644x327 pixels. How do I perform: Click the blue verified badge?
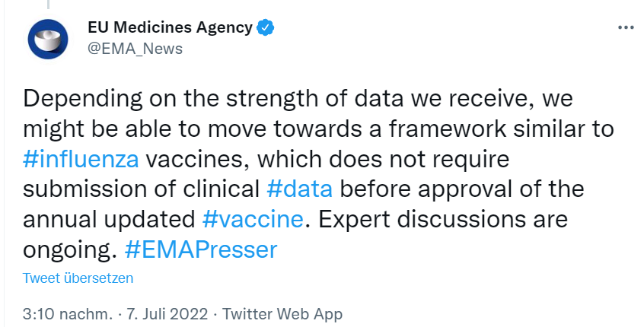(x=266, y=28)
